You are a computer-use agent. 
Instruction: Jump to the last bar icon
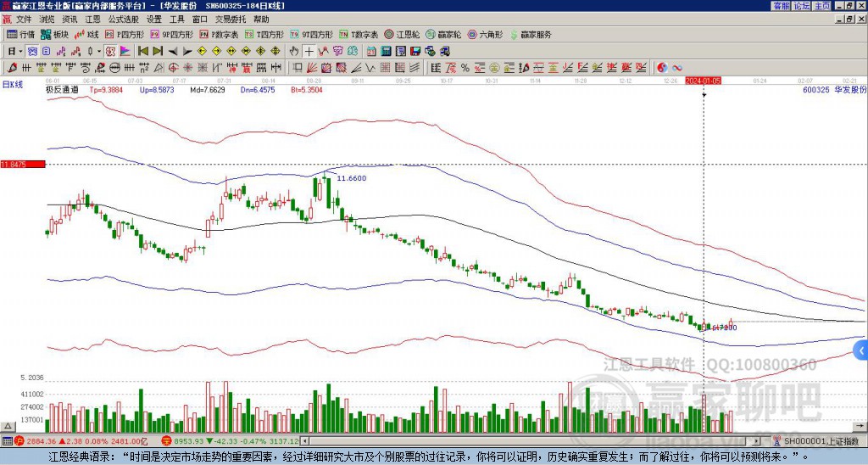pyautogui.click(x=158, y=52)
